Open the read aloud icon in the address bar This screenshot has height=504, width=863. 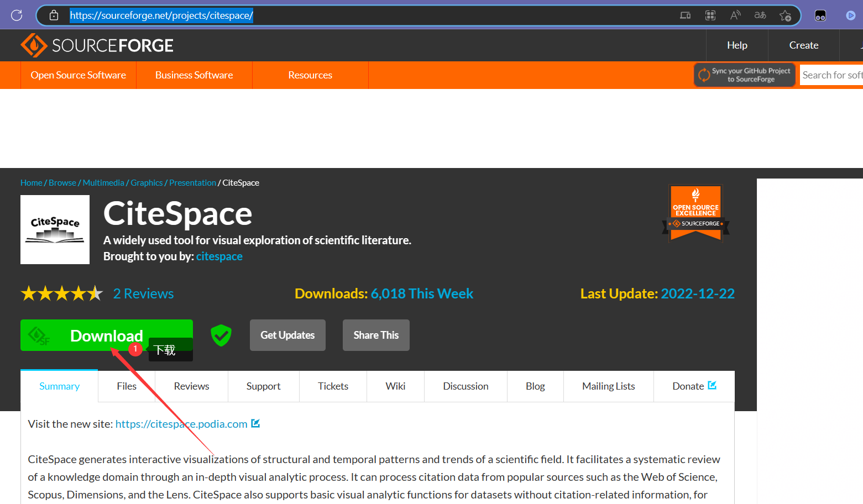[x=735, y=15]
